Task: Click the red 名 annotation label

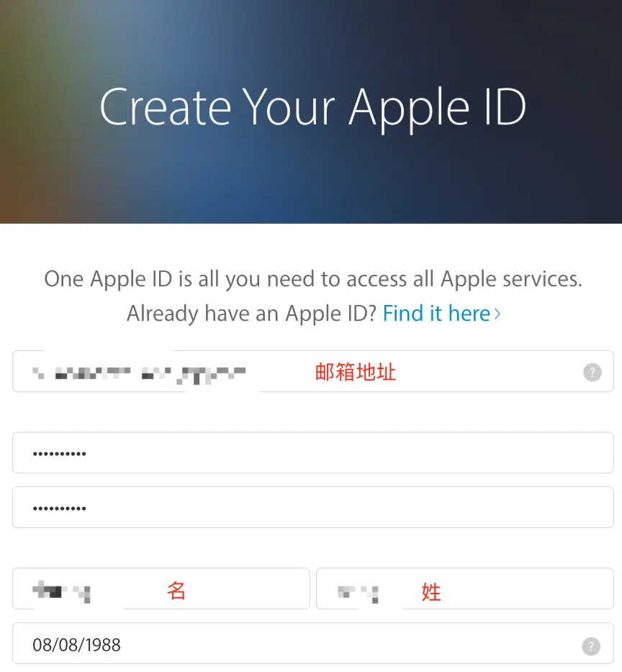Action: (x=176, y=591)
